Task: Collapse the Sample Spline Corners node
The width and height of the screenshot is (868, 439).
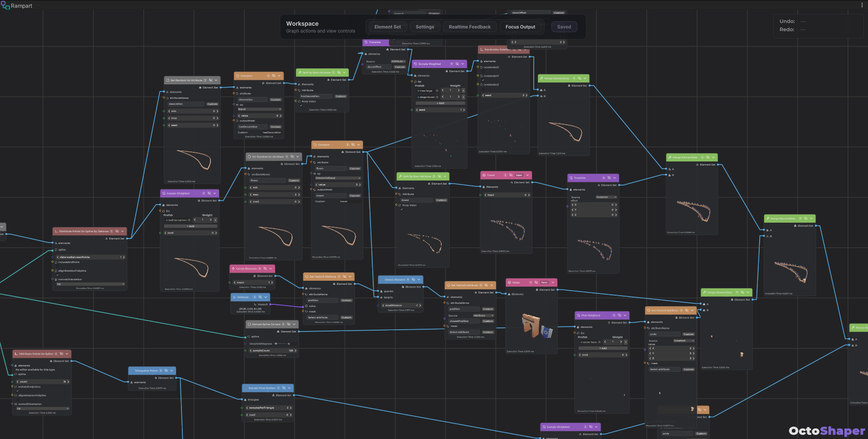Action: click(294, 324)
